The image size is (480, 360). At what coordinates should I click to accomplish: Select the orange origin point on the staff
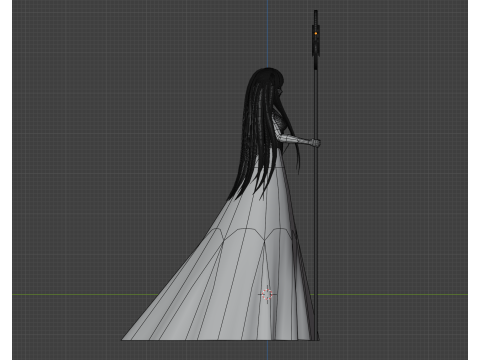pos(316,33)
